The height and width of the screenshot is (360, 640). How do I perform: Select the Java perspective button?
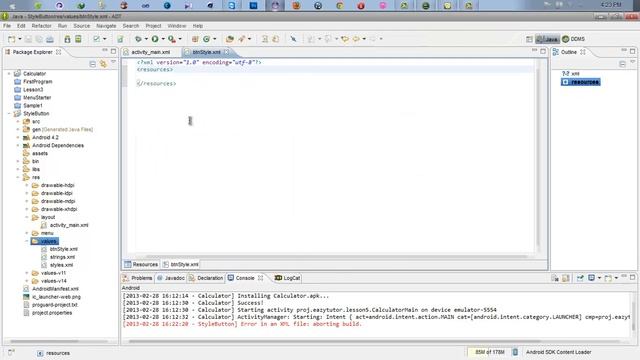547,39
